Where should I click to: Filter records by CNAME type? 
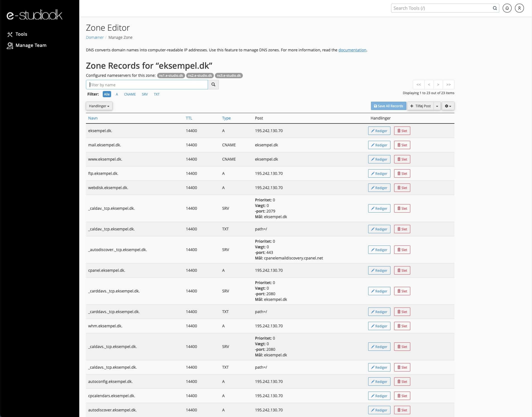point(130,94)
